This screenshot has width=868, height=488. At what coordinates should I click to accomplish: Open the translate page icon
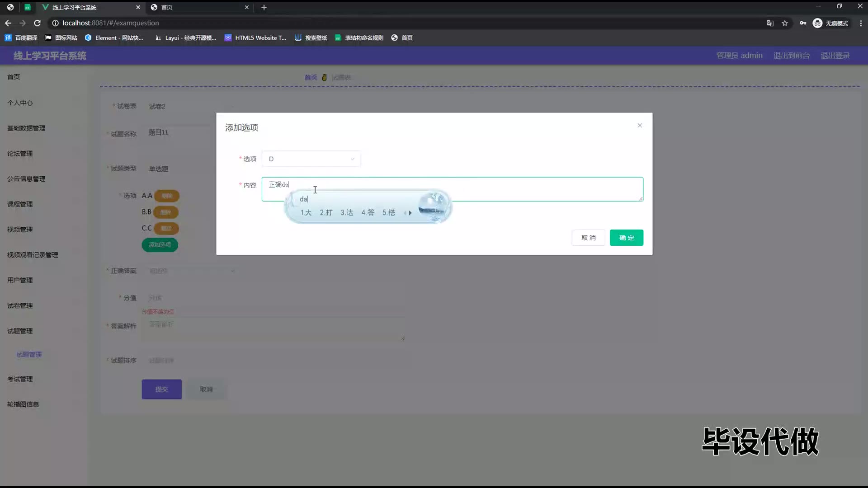pyautogui.click(x=770, y=23)
